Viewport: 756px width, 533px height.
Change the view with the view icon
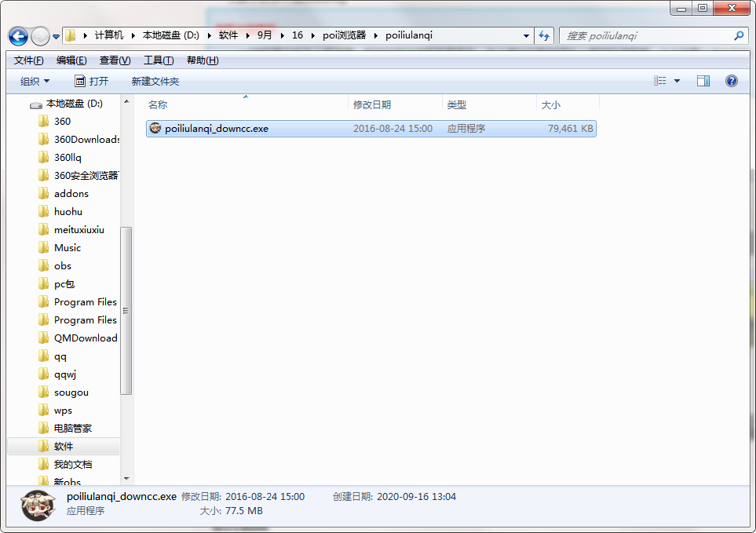659,81
